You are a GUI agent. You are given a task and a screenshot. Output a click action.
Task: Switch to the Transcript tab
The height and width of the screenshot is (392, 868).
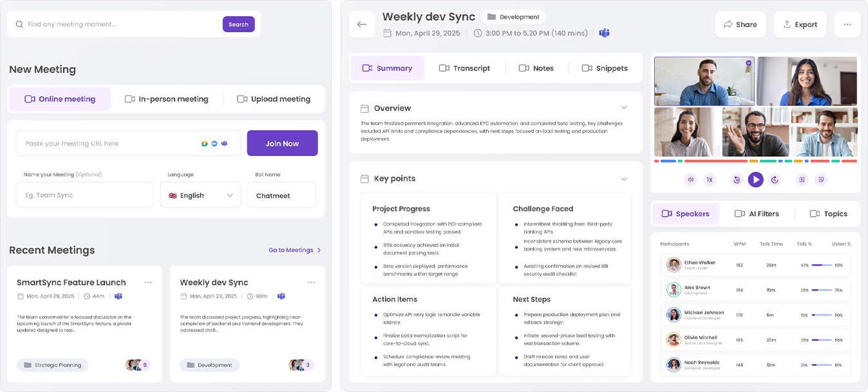pyautogui.click(x=464, y=68)
